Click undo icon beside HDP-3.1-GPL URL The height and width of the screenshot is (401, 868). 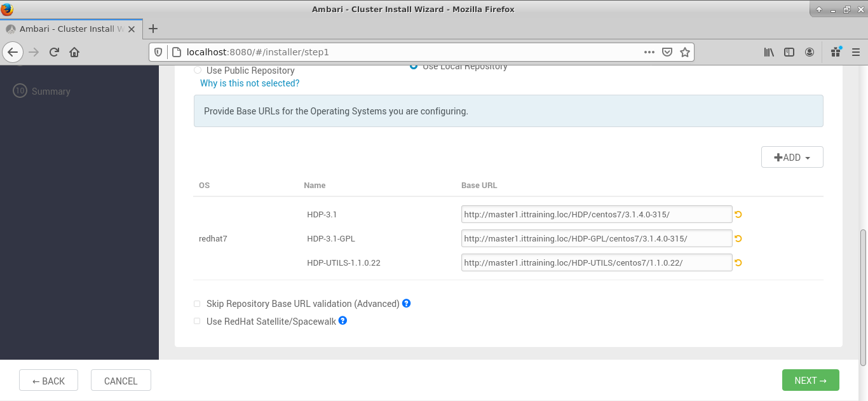pos(738,239)
